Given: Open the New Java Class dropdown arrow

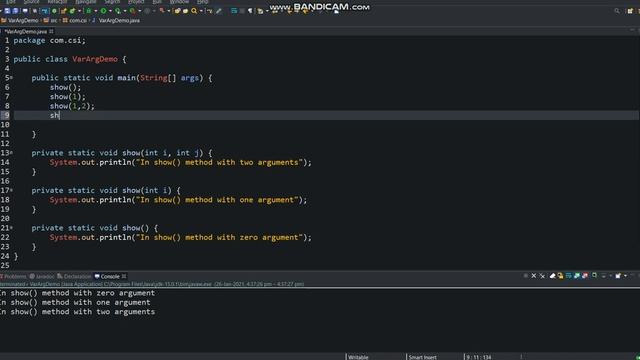Looking at the screenshot, I should tap(79, 11).
